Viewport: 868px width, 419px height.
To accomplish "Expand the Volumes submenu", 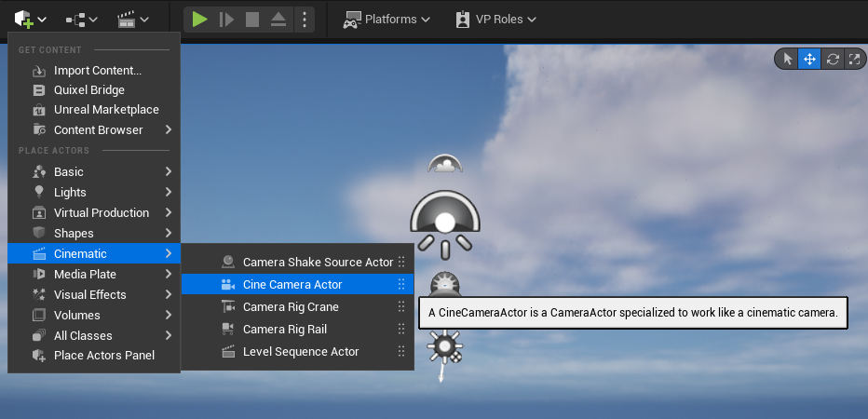I will pyautogui.click(x=94, y=316).
